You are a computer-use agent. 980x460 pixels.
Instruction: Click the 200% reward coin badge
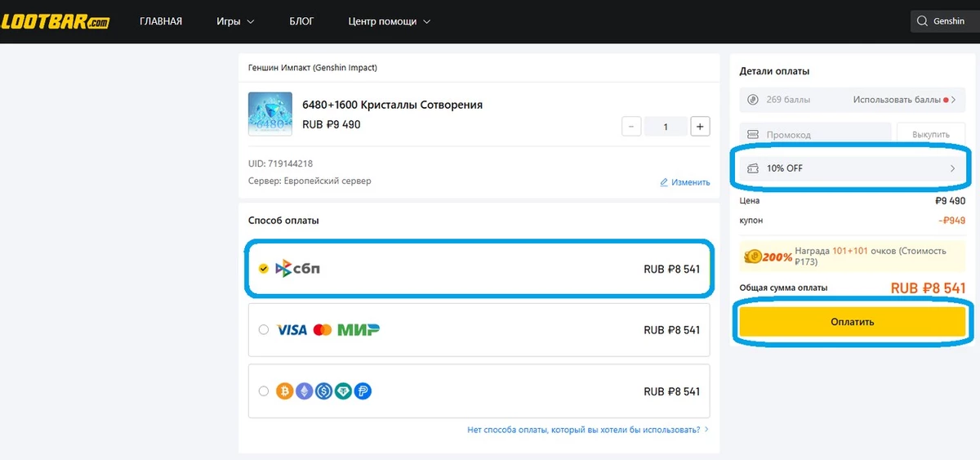click(x=768, y=257)
